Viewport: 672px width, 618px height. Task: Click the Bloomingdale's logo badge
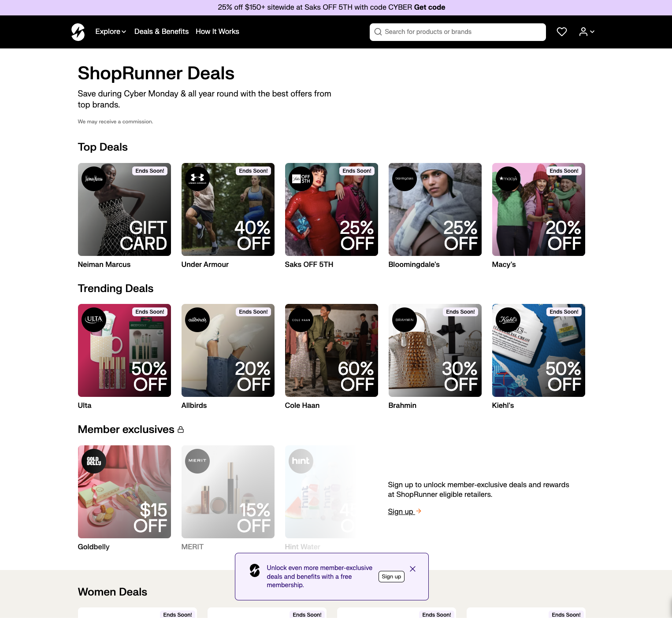point(405,179)
